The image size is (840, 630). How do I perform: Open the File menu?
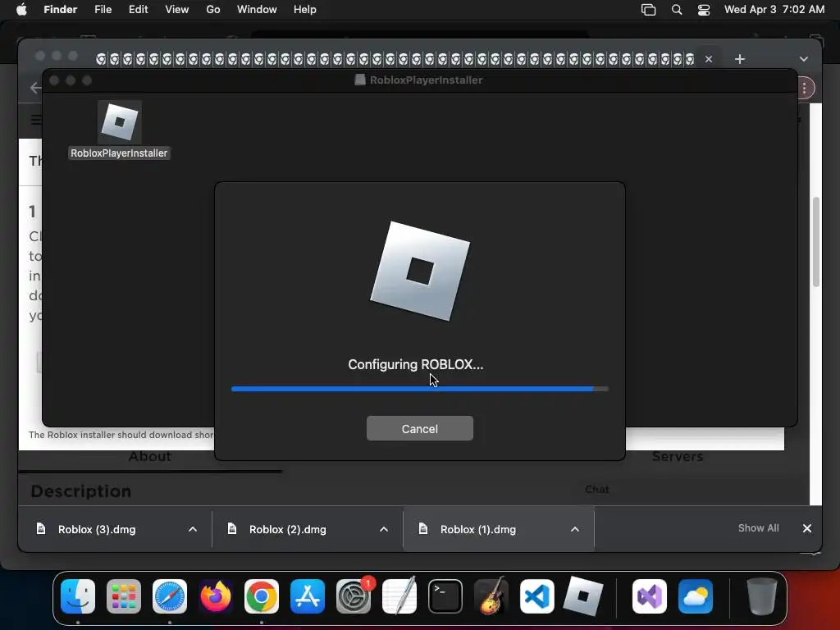tap(103, 10)
